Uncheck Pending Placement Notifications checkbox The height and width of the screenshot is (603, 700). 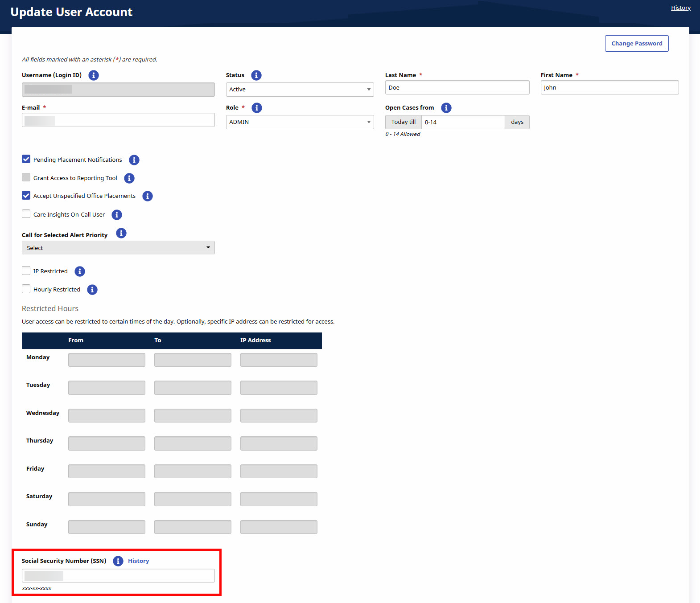26,159
